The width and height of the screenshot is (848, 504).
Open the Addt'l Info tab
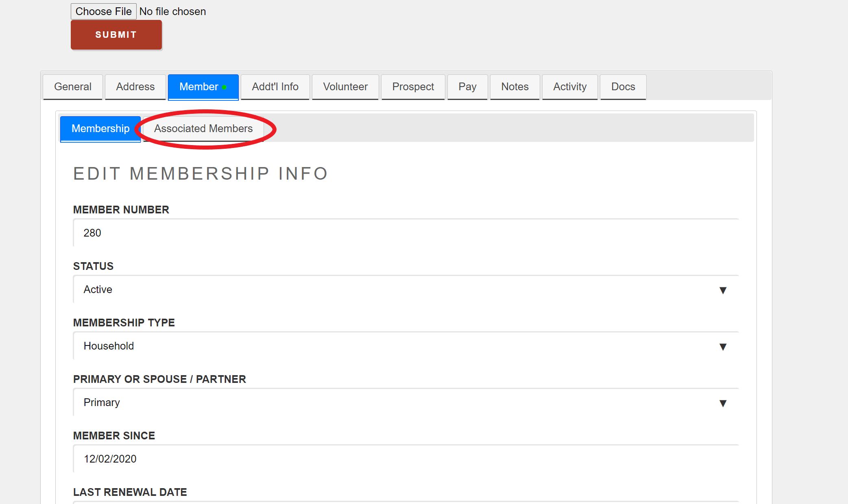click(275, 87)
